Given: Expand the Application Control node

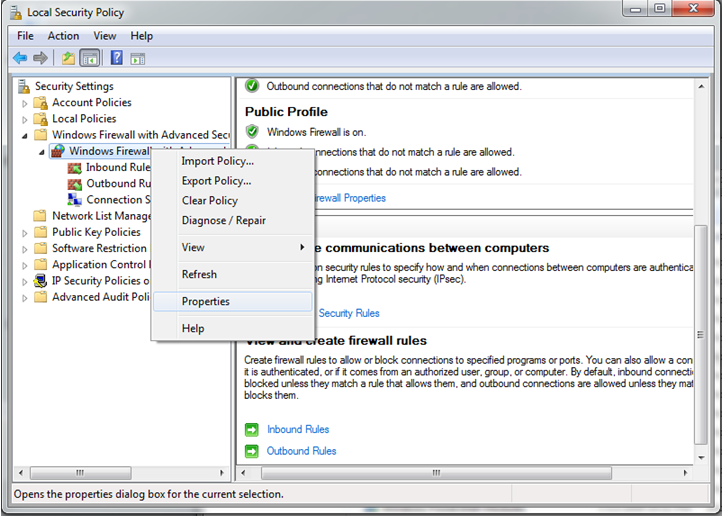Looking at the screenshot, I should (x=25, y=266).
